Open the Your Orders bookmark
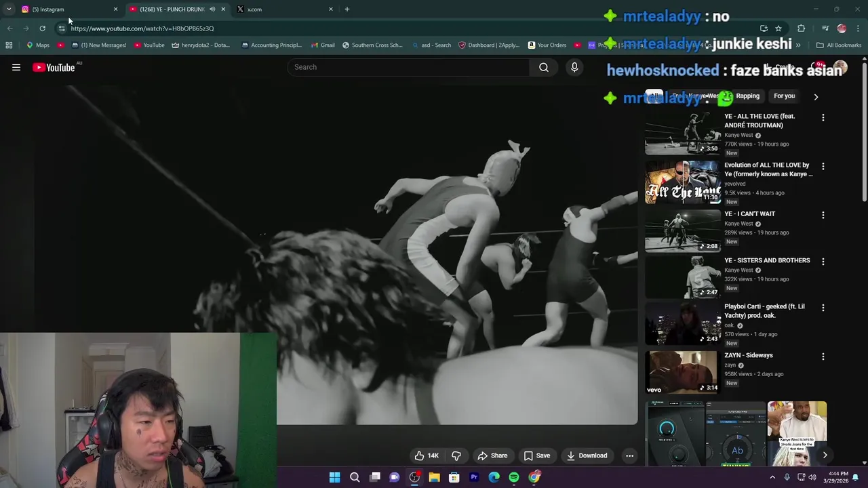The height and width of the screenshot is (488, 868). (x=547, y=45)
